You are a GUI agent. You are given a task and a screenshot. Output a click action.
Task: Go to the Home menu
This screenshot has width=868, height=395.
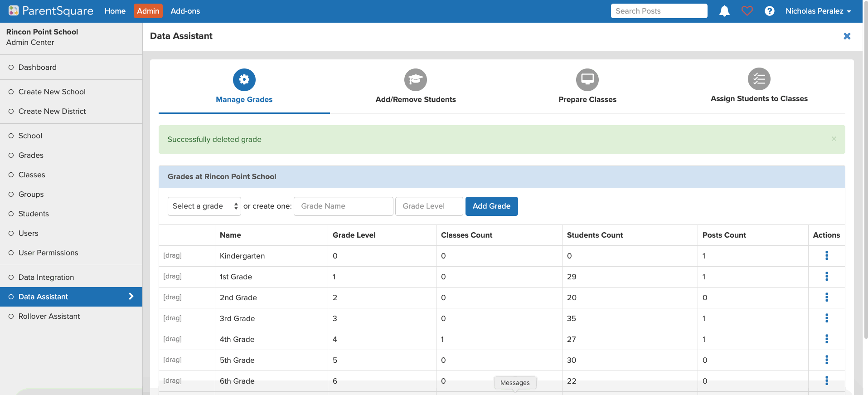[115, 11]
